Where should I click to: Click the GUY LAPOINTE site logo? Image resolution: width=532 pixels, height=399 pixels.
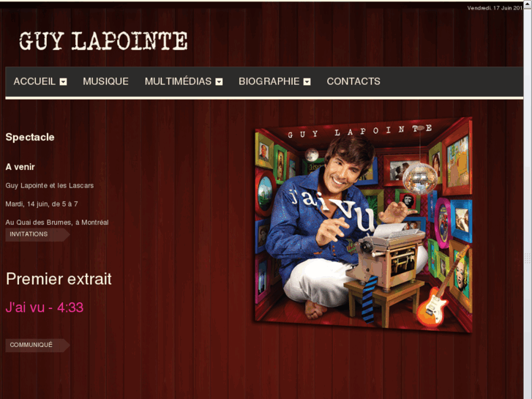click(103, 41)
